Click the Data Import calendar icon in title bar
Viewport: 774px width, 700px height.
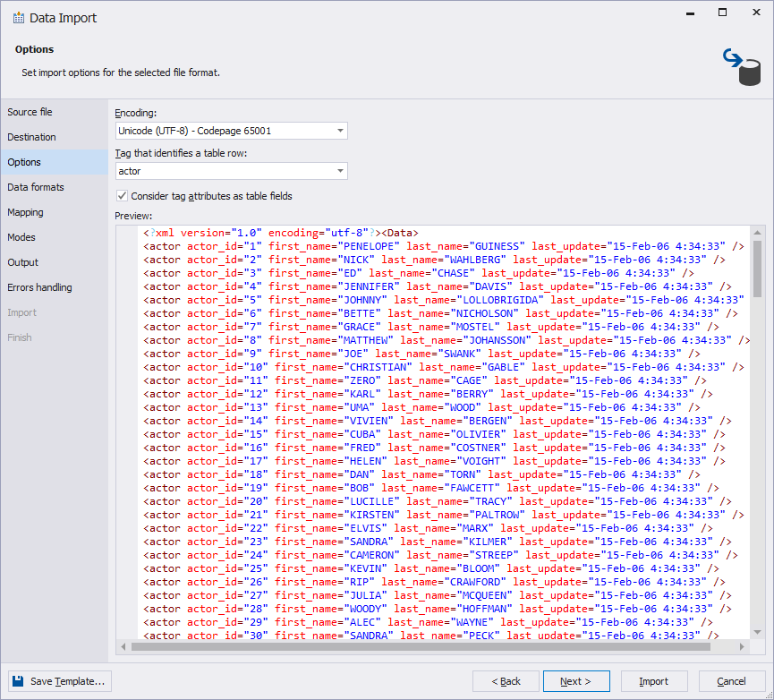pos(19,18)
